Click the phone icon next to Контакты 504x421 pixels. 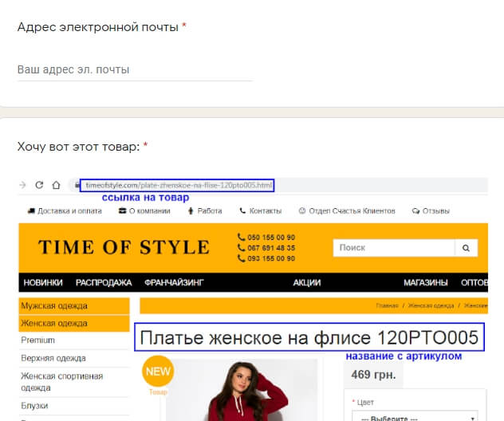242,210
